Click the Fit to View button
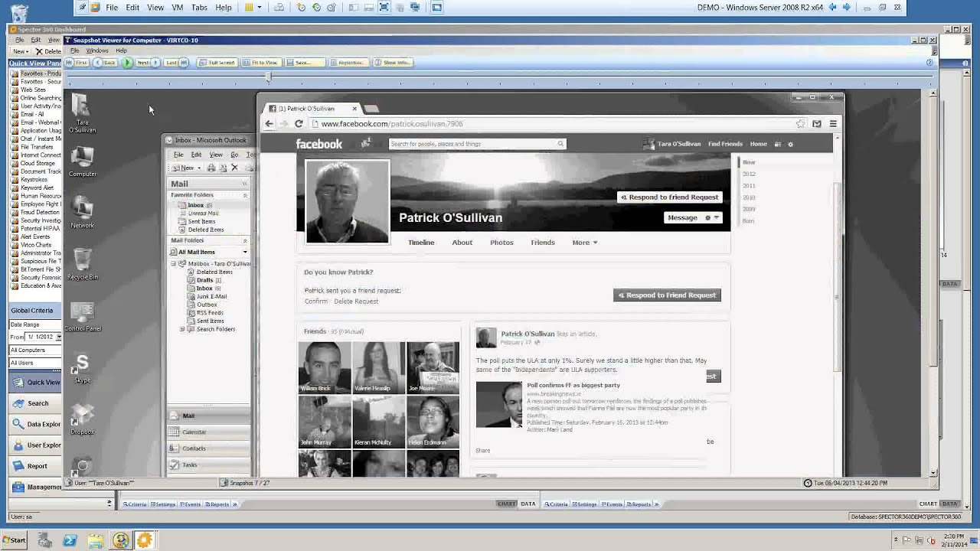The image size is (980, 551). point(260,63)
